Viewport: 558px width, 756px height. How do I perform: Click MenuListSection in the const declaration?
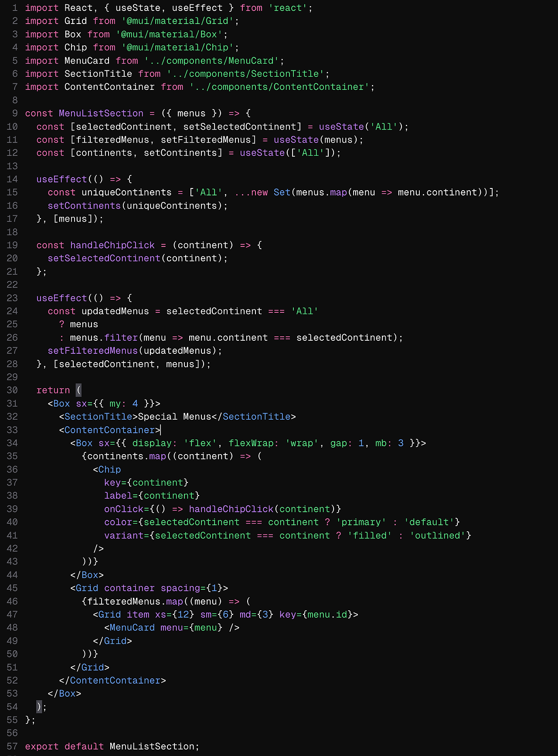click(x=101, y=113)
